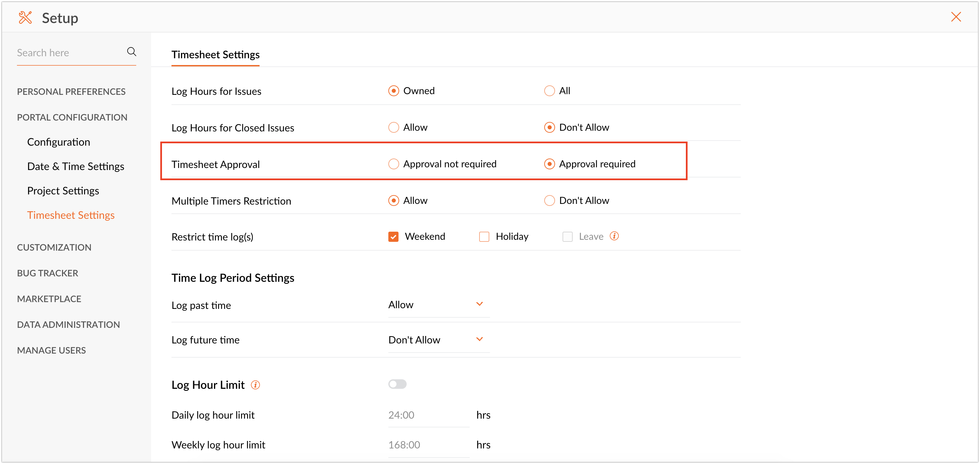This screenshot has height=464, width=980.
Task: Click the info icon next to Leave
Action: coord(614,236)
